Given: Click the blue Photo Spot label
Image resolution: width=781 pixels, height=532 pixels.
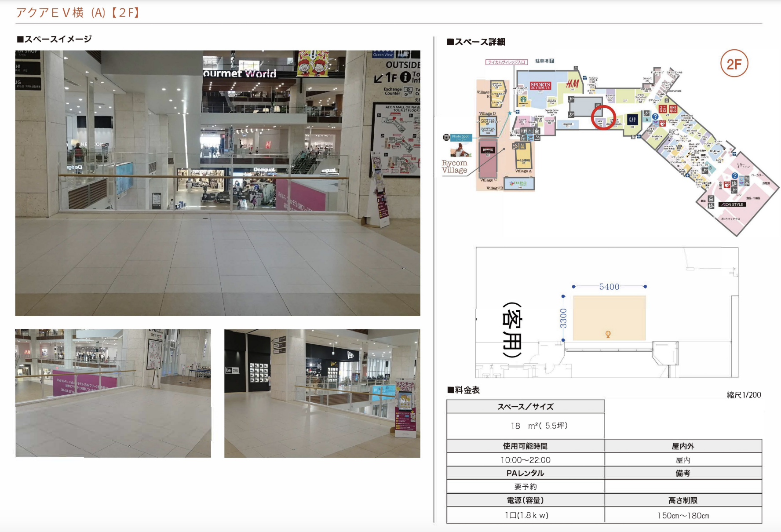Looking at the screenshot, I should tap(460, 137).
